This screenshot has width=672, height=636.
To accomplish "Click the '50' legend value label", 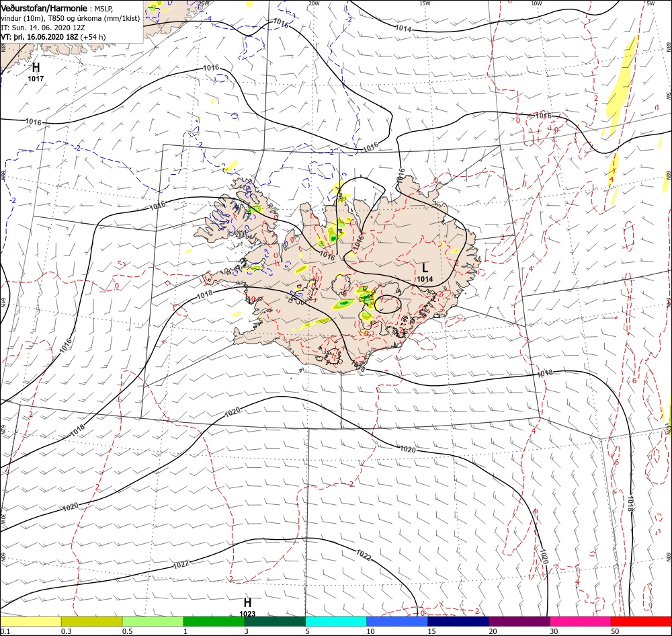I will (x=615, y=631).
